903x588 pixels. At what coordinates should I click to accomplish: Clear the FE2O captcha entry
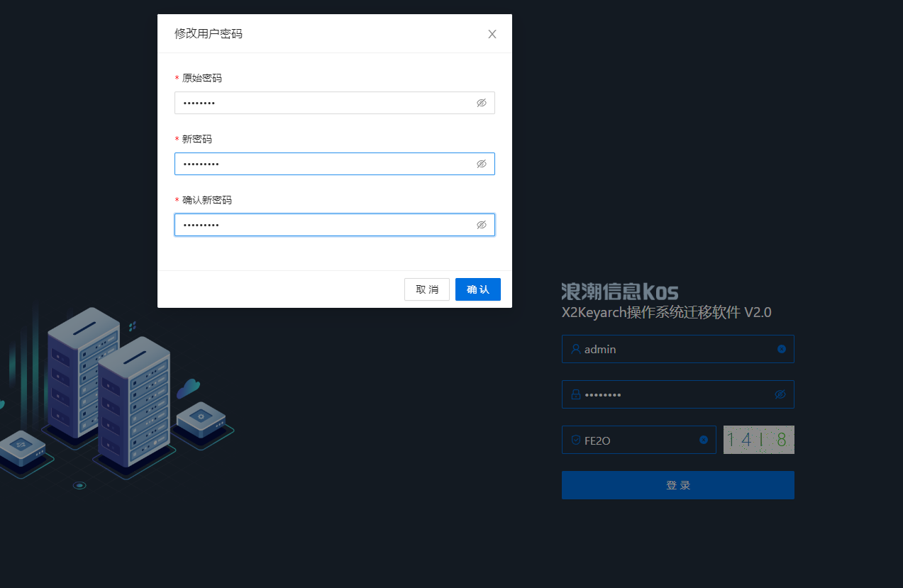704,440
